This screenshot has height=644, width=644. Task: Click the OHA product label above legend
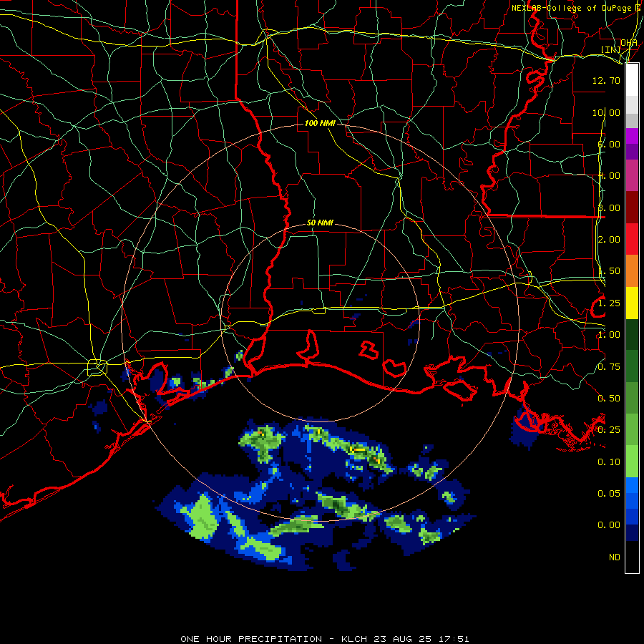[x=628, y=43]
